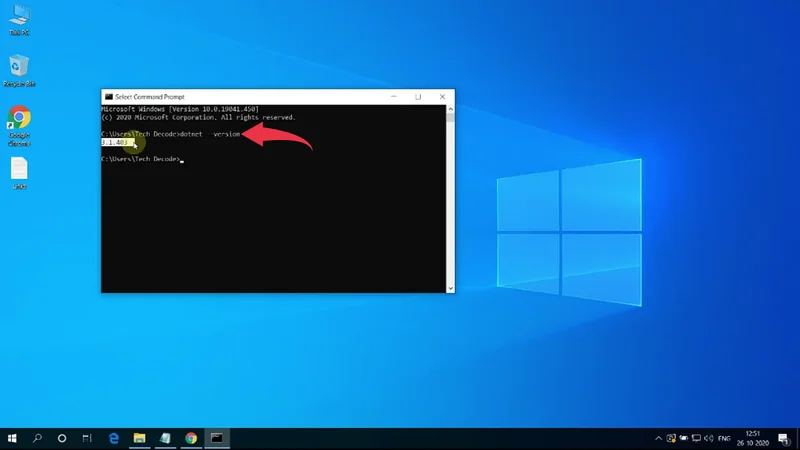This screenshot has width=800, height=450.
Task: Maximize the Command Prompt window
Action: (x=418, y=97)
